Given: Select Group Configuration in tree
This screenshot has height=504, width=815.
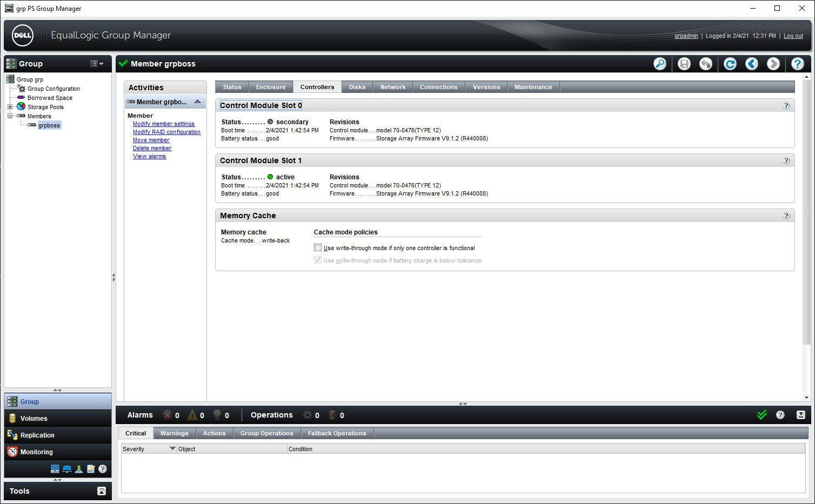Looking at the screenshot, I should [54, 89].
